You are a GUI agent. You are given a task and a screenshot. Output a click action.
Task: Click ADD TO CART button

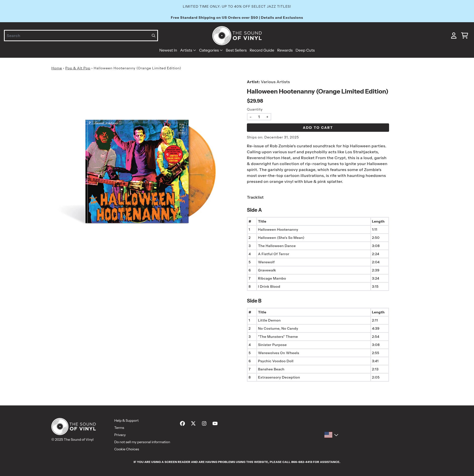(x=318, y=128)
